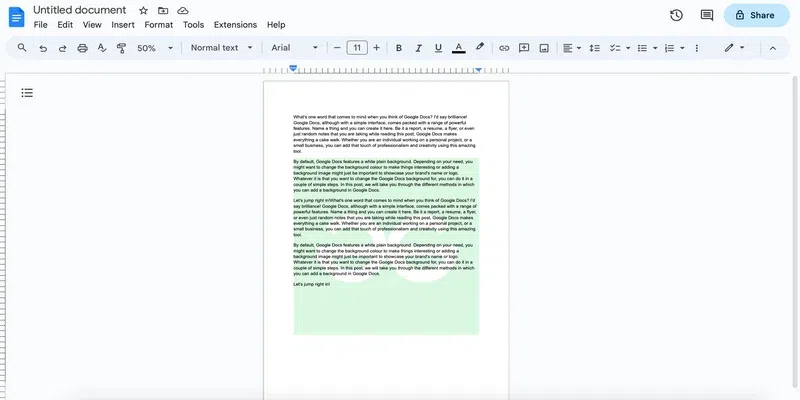
Task: Open the Normal text style dropdown
Action: coord(221,48)
